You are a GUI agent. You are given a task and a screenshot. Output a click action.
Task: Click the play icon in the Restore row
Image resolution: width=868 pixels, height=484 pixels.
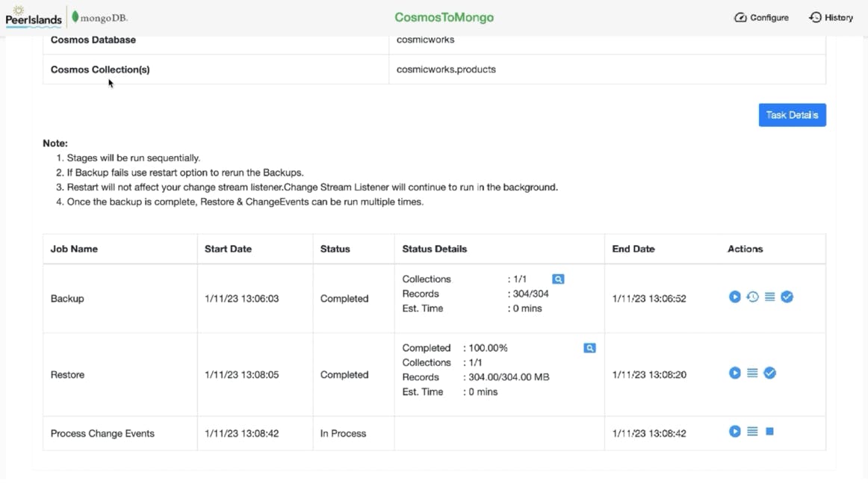(x=735, y=373)
